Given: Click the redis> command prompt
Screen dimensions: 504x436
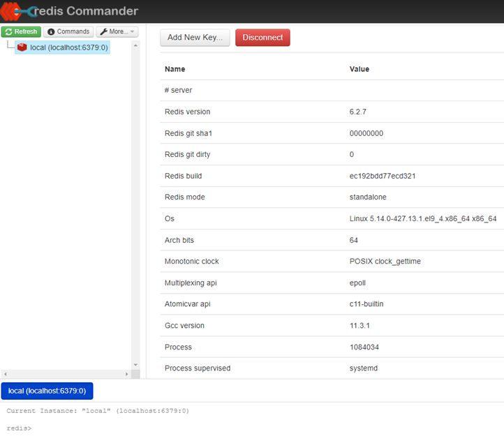Looking at the screenshot, I should (x=19, y=428).
